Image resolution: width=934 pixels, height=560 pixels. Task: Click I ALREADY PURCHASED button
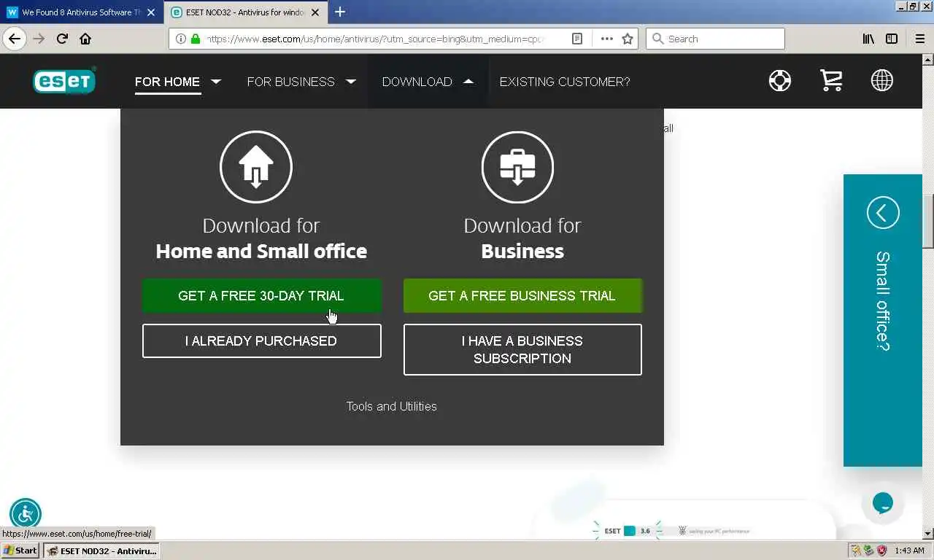pos(261,341)
